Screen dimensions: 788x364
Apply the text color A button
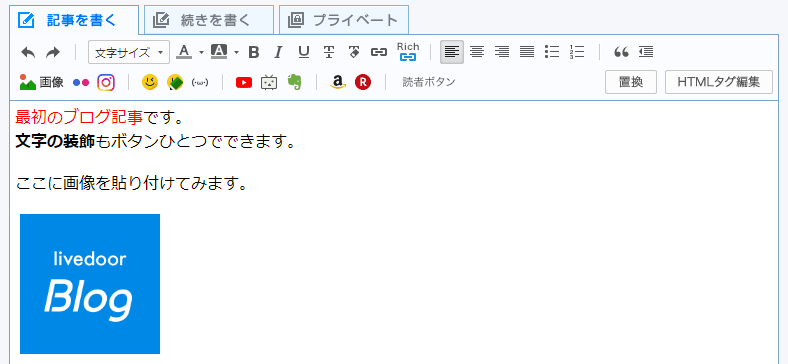click(x=184, y=52)
